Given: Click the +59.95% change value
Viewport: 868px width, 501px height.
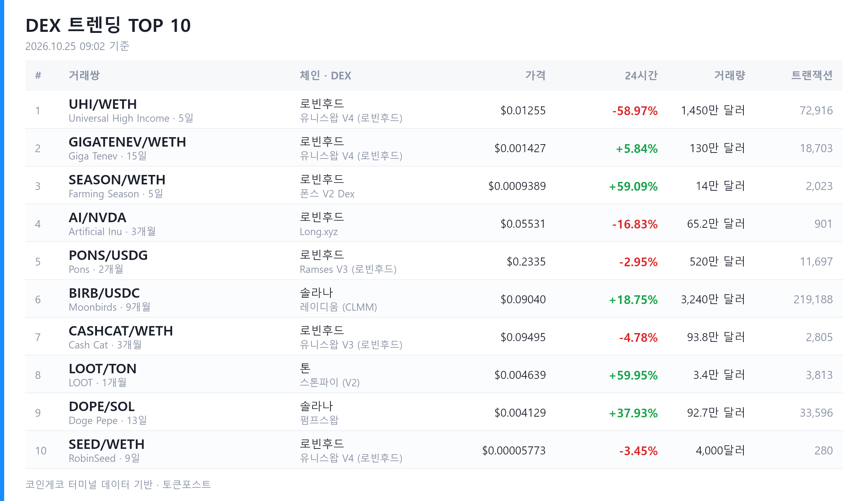Looking at the screenshot, I should tap(633, 375).
